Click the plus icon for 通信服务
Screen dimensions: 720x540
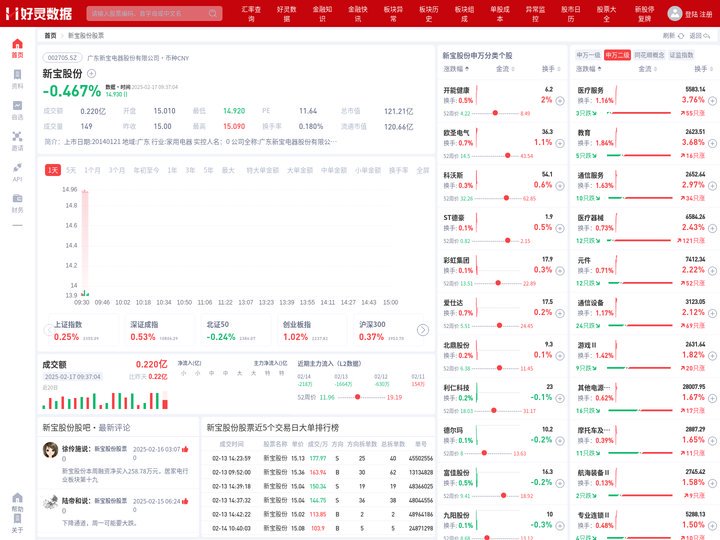pyautogui.click(x=712, y=186)
